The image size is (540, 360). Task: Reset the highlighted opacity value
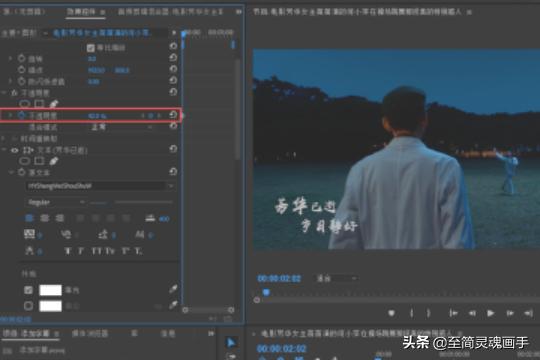coord(173,115)
